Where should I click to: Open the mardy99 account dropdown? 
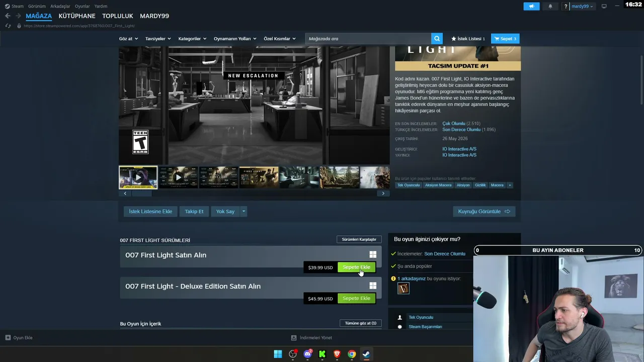tap(583, 7)
